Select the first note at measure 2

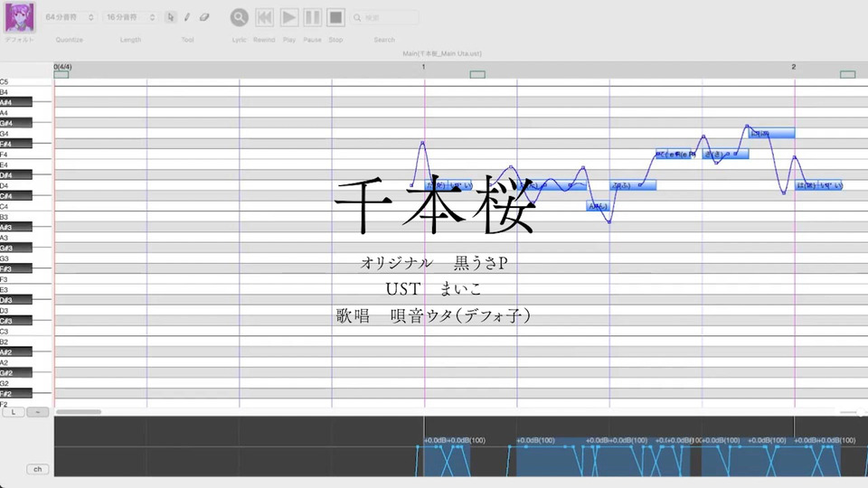click(807, 185)
